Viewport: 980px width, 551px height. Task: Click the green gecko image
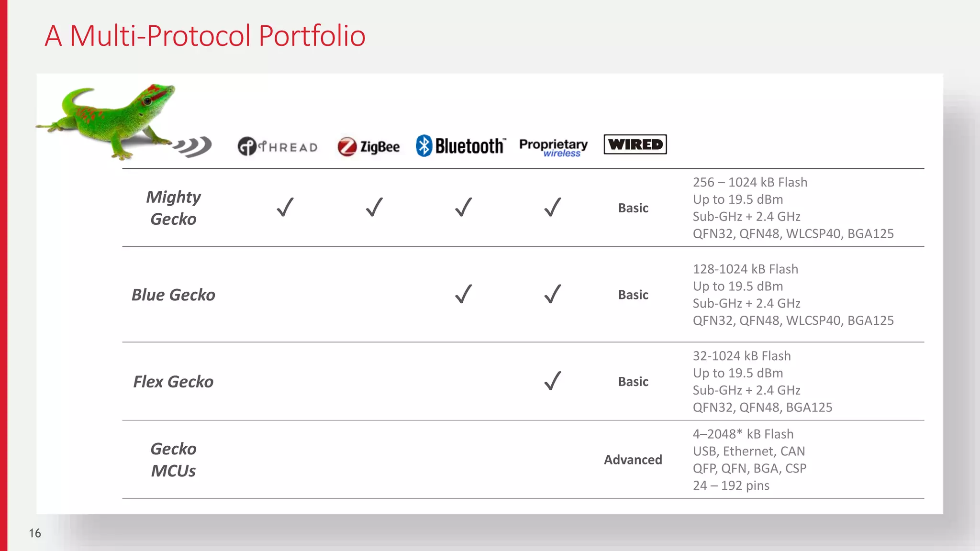pos(106,121)
